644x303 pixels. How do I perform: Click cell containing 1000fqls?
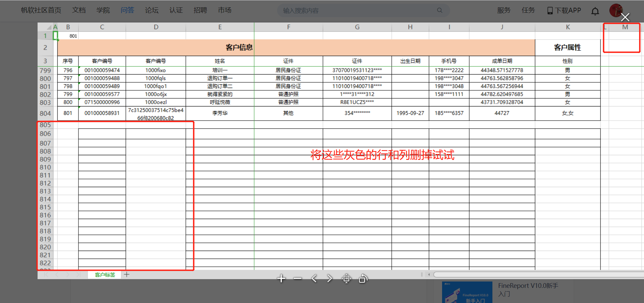coord(156,78)
